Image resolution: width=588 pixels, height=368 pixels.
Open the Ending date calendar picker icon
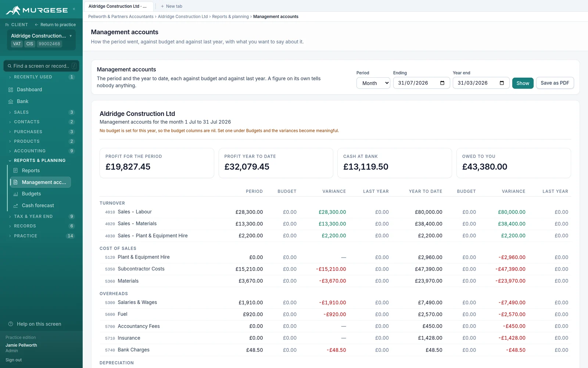tap(442, 83)
